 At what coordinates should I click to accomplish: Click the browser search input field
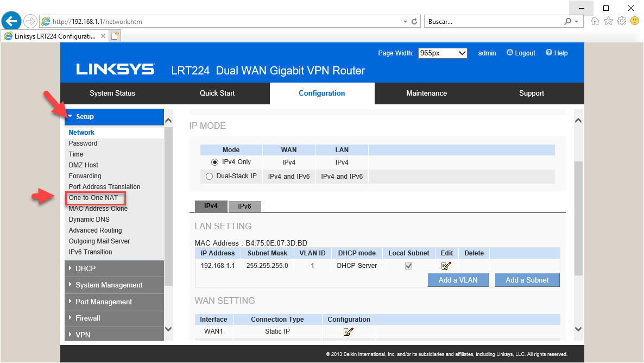pyautogui.click(x=494, y=22)
